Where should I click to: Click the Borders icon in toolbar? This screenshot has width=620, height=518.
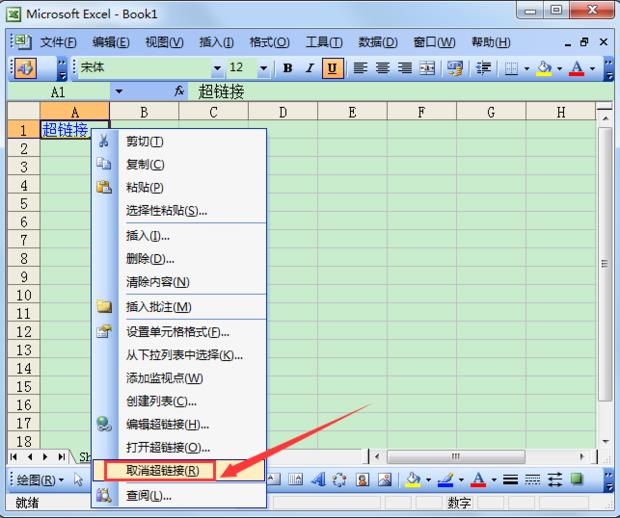[x=511, y=69]
